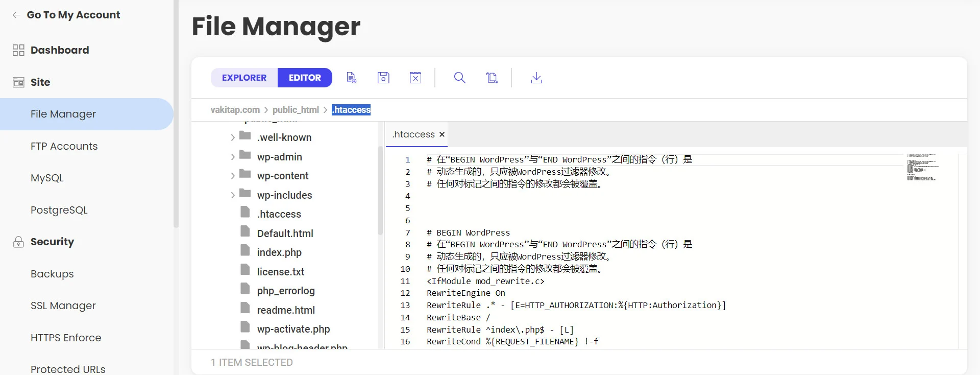The height and width of the screenshot is (375, 980).
Task: Click the code minimap in editor
Action: [923, 167]
